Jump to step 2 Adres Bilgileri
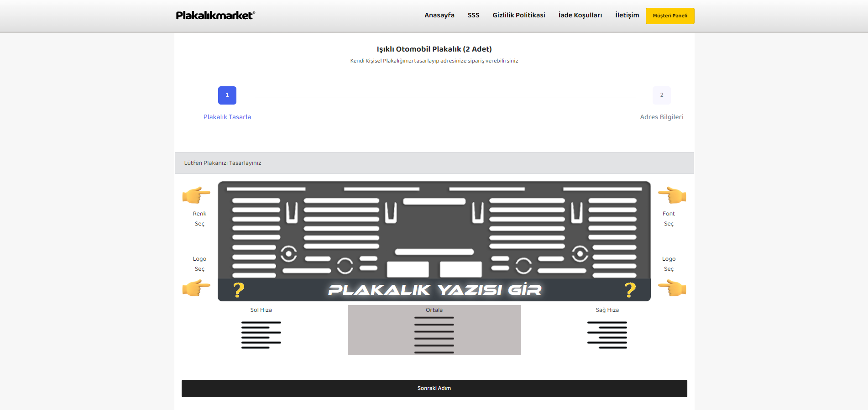868x410 pixels. point(661,95)
